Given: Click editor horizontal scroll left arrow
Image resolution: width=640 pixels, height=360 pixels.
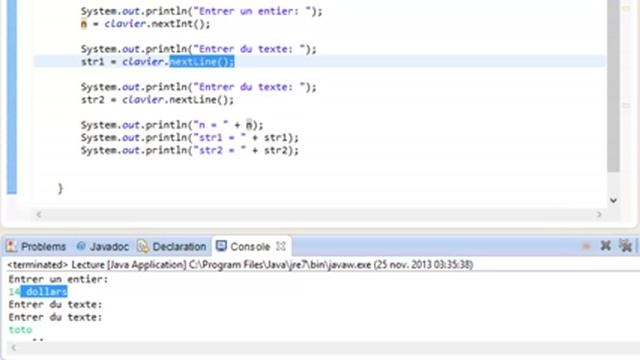Looking at the screenshot, I should [x=39, y=214].
